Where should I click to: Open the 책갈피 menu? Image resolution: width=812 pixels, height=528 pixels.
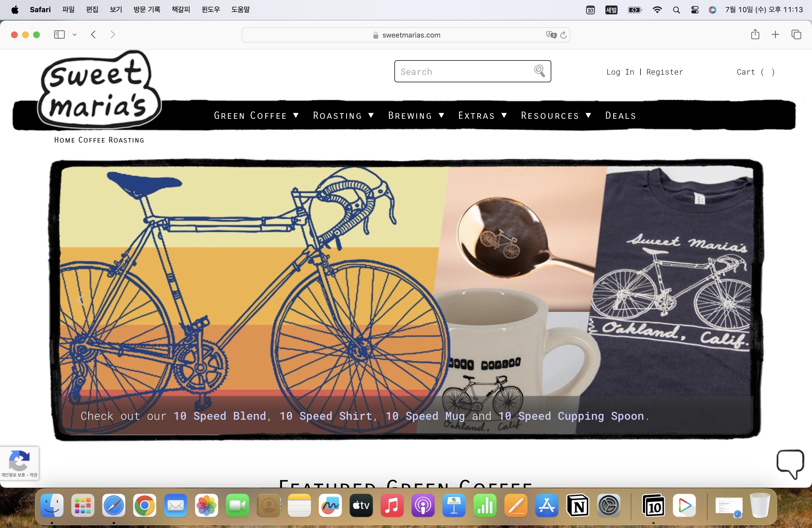[x=181, y=10]
